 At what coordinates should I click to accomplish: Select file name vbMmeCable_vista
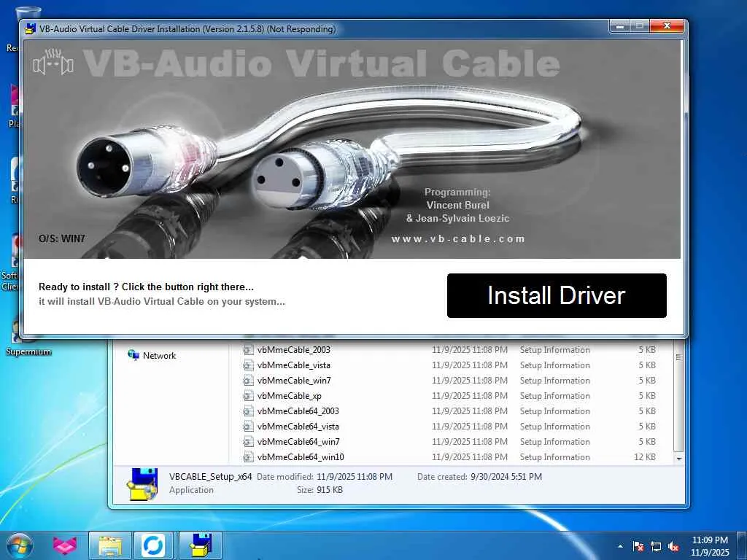point(293,365)
